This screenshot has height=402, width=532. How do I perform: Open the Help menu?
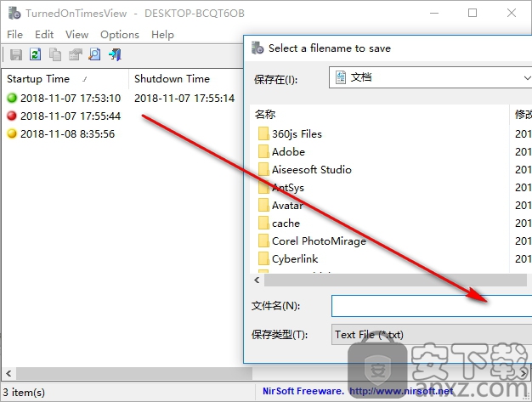pyautogui.click(x=162, y=35)
